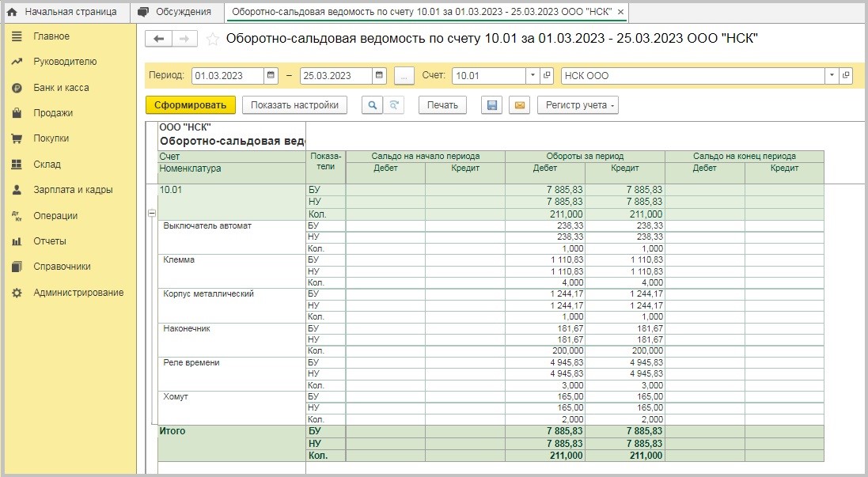Open the Операции Дт/Кт icon
The width and height of the screenshot is (868, 477).
click(17, 216)
